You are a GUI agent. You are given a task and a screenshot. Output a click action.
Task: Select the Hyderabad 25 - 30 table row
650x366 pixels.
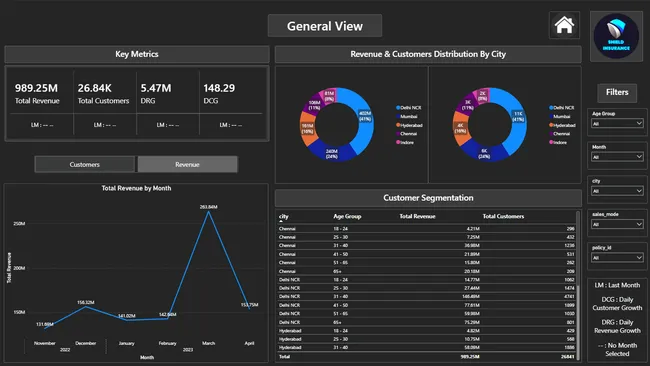click(427, 339)
